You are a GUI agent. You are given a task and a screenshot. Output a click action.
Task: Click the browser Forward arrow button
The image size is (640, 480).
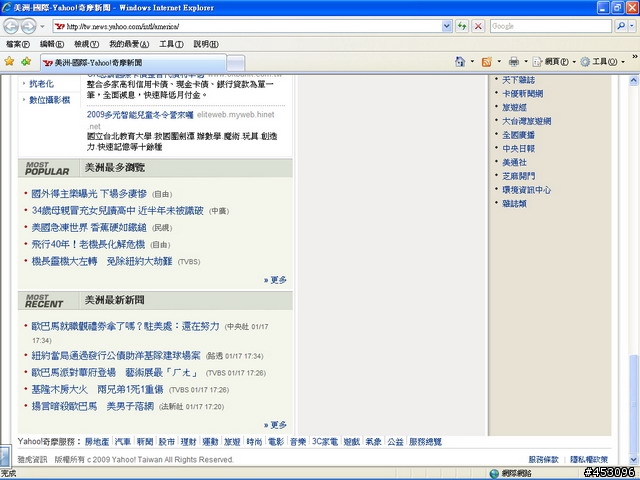[x=28, y=27]
